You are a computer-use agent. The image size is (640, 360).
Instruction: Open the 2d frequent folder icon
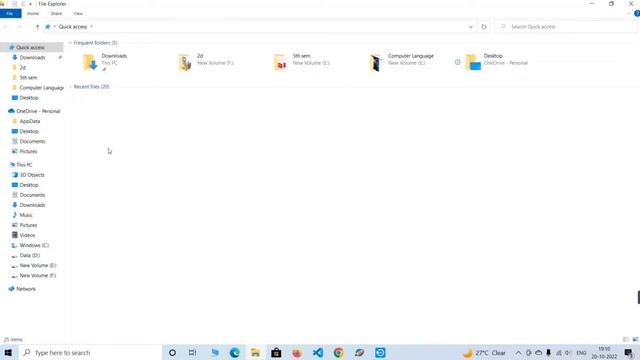click(x=185, y=62)
